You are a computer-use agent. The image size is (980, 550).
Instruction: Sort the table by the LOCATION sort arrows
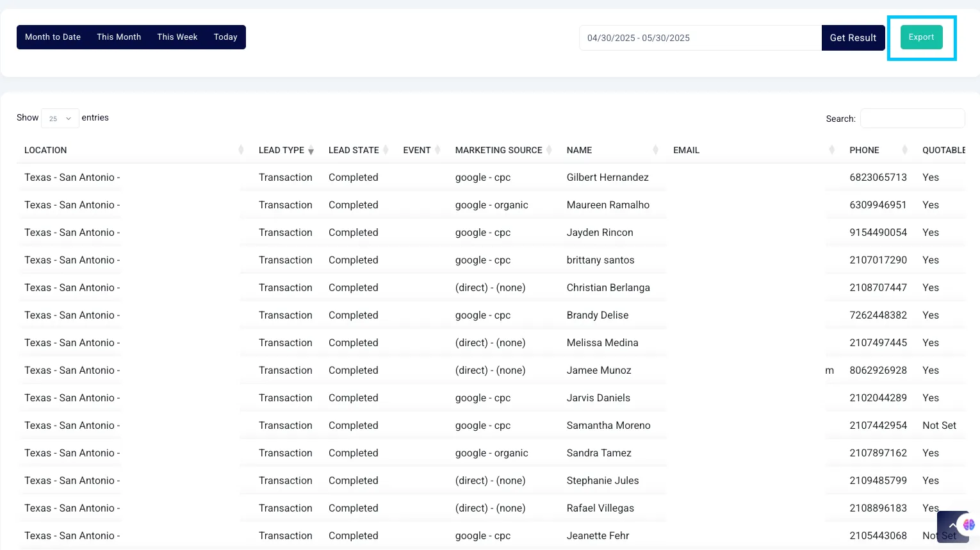241,150
